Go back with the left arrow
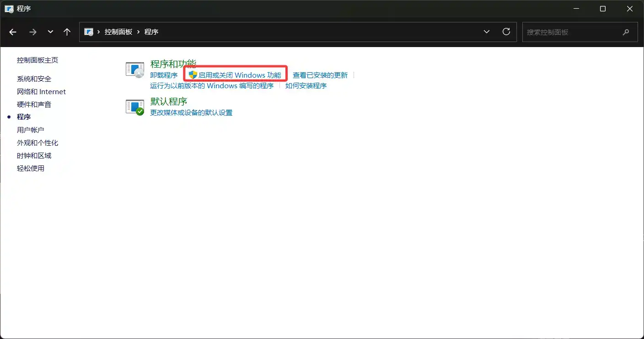The width and height of the screenshot is (644, 339). click(x=13, y=32)
